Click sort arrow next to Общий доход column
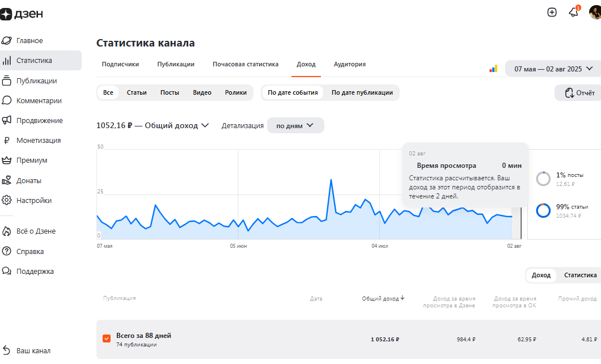Screen dimensions: 601x364 (403, 298)
